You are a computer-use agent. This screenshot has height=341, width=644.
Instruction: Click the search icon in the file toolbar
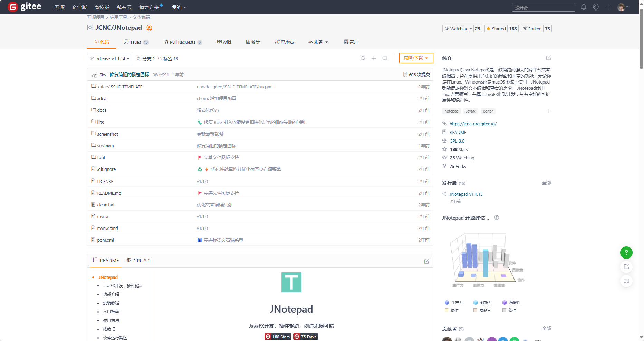pos(363,59)
